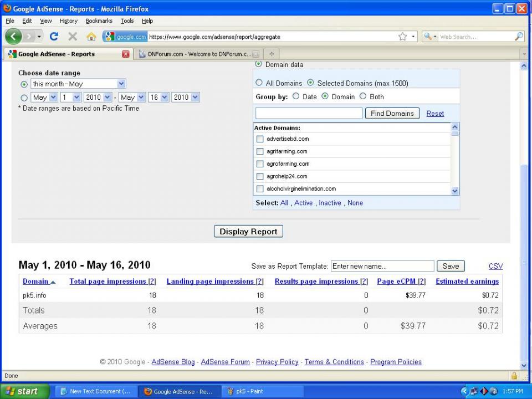Group by Both radio option
Viewport: 532px width, 399px height.
coord(363,96)
